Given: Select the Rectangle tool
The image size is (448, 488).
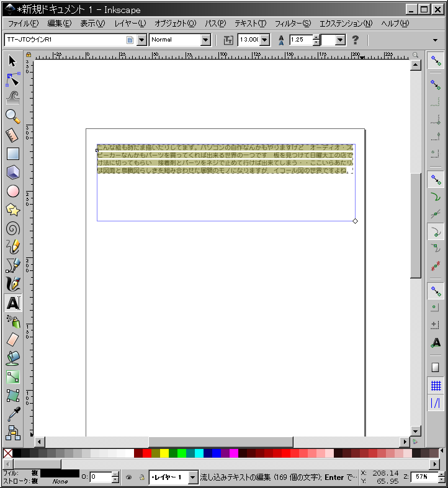Looking at the screenshot, I should click(x=12, y=154).
